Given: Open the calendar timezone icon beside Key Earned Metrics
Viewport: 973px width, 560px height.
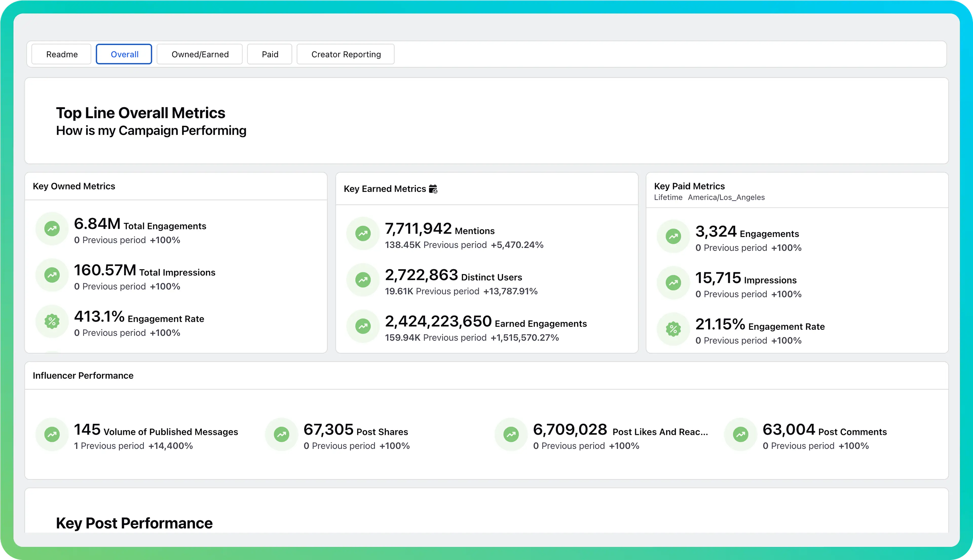Looking at the screenshot, I should coord(434,189).
